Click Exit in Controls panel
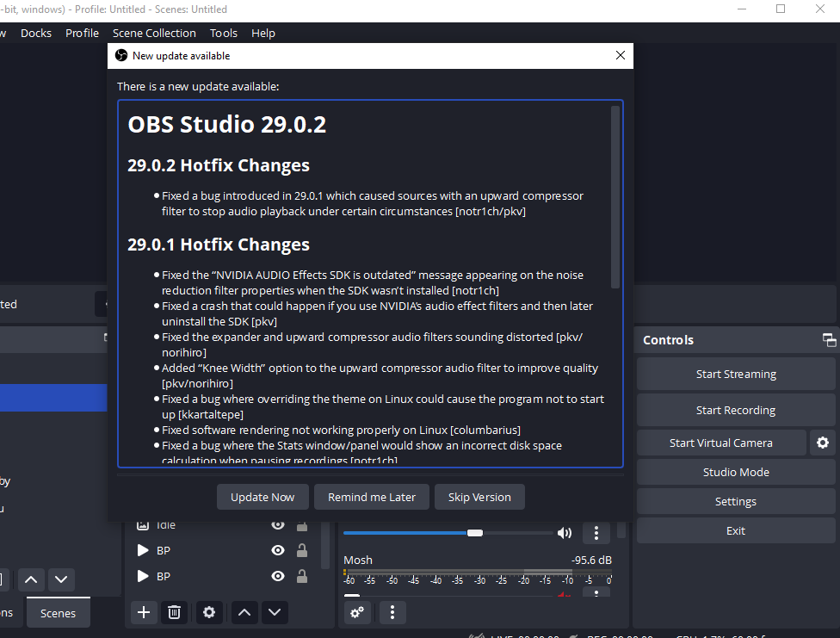The image size is (840, 638). coord(736,530)
